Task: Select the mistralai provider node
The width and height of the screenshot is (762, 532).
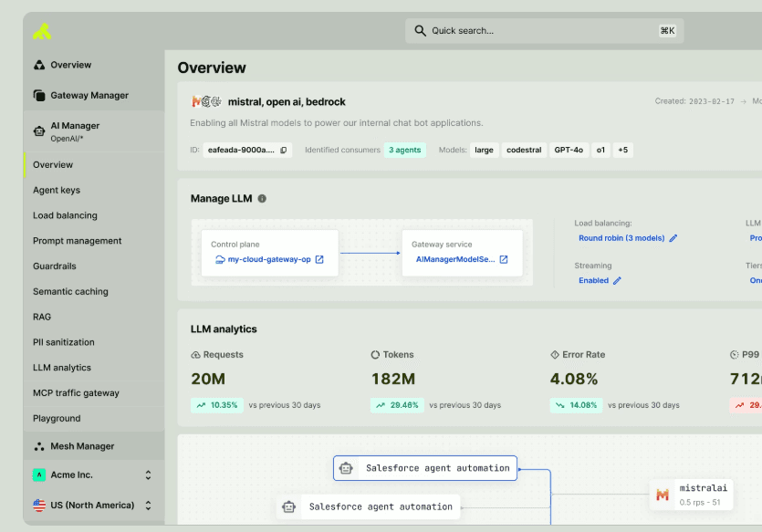Action: pos(691,495)
